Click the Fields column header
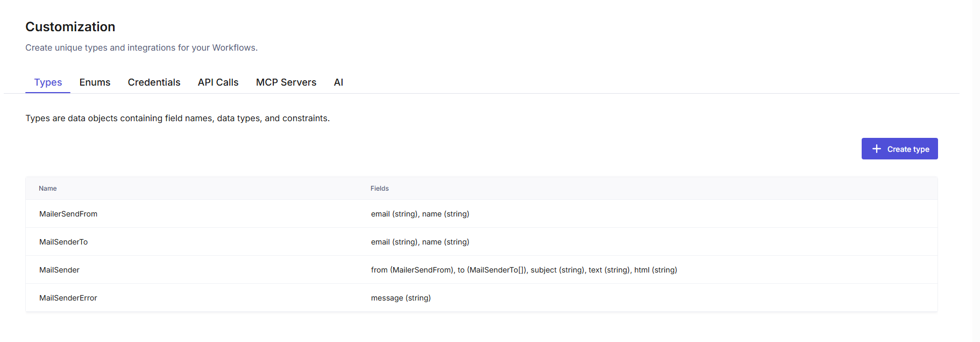Image resolution: width=980 pixels, height=342 pixels. [380, 189]
